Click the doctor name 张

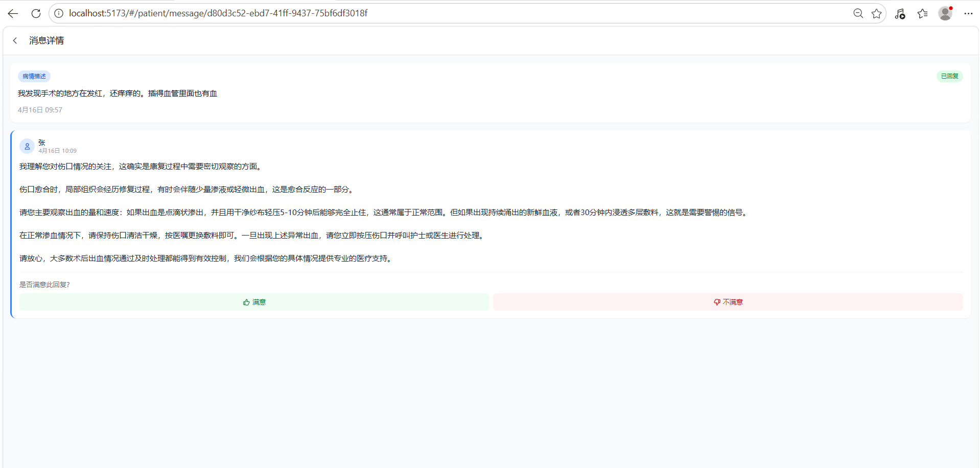42,143
